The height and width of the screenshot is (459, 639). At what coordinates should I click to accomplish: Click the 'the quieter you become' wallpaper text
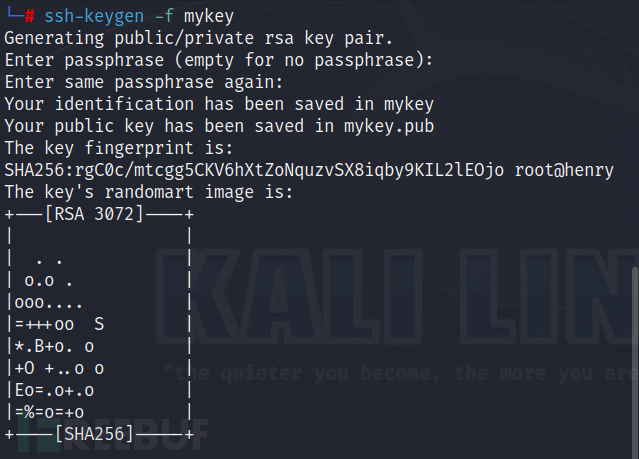coord(400,372)
